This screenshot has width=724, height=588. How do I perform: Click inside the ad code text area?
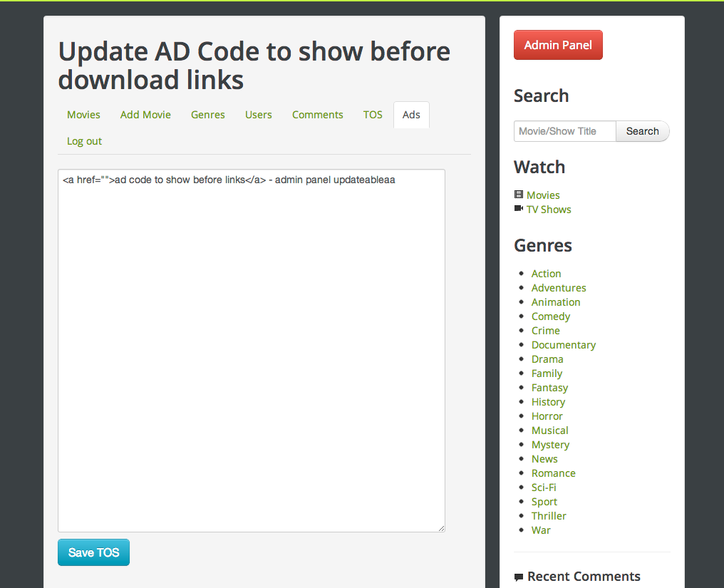coord(251,349)
